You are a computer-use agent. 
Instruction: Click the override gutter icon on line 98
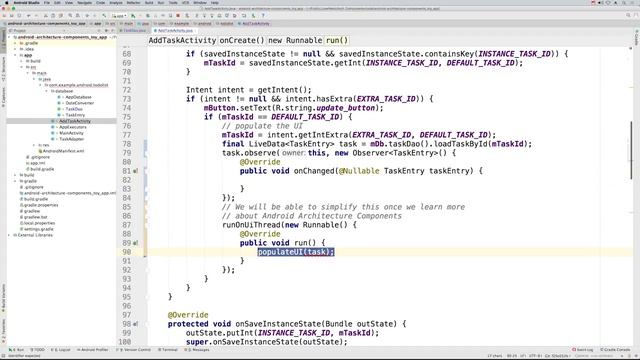136,324
